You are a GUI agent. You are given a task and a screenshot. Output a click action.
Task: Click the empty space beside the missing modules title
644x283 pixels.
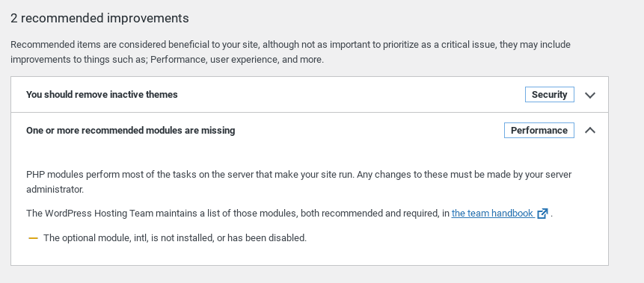369,131
